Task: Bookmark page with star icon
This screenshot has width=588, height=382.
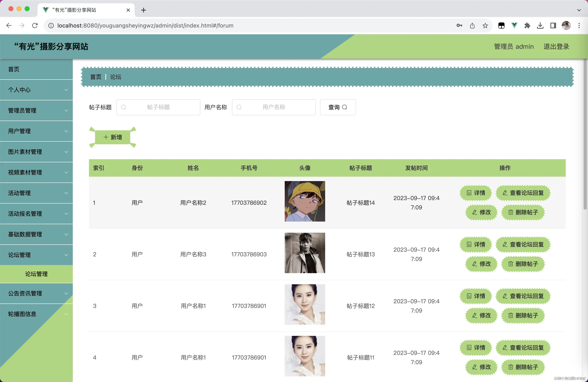Action: 485,25
